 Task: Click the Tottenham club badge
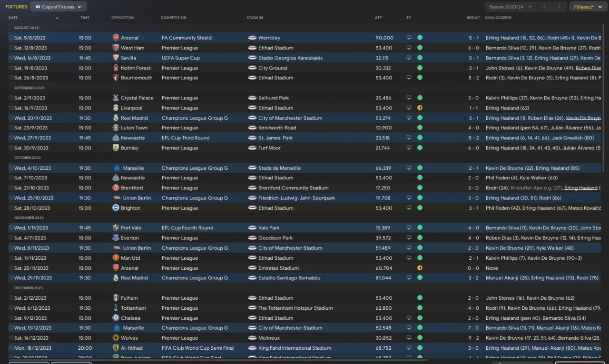point(116,308)
